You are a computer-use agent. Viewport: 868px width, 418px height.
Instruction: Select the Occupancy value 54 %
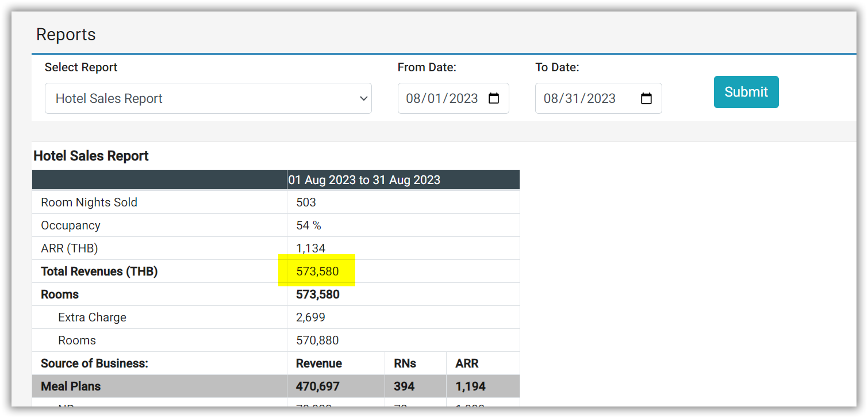pos(309,225)
